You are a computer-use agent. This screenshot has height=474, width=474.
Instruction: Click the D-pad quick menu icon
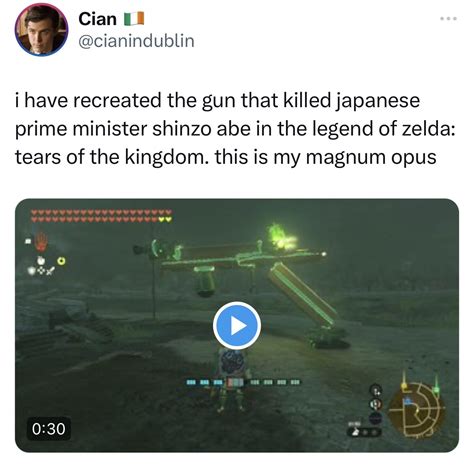click(x=40, y=271)
